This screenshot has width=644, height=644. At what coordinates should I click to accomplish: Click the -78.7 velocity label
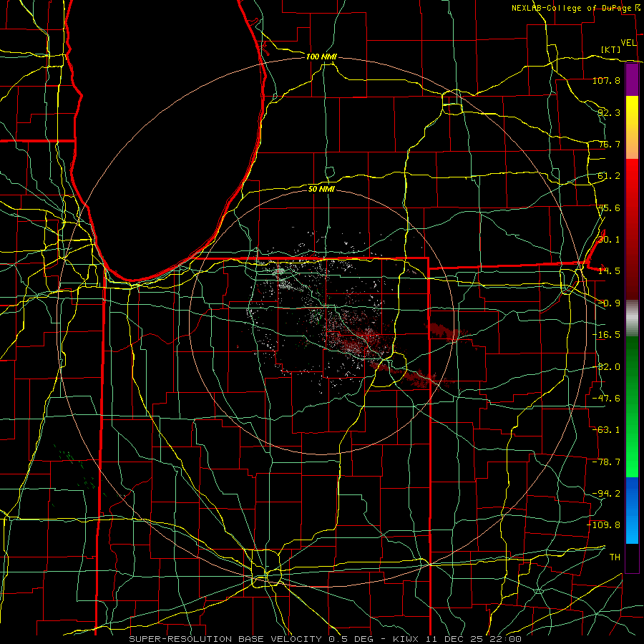(x=606, y=462)
